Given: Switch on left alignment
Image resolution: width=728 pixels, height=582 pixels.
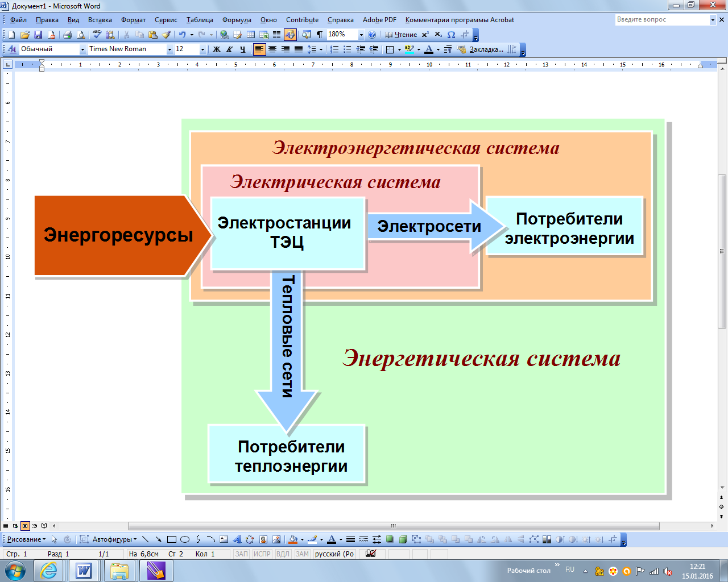Looking at the screenshot, I should (259, 49).
